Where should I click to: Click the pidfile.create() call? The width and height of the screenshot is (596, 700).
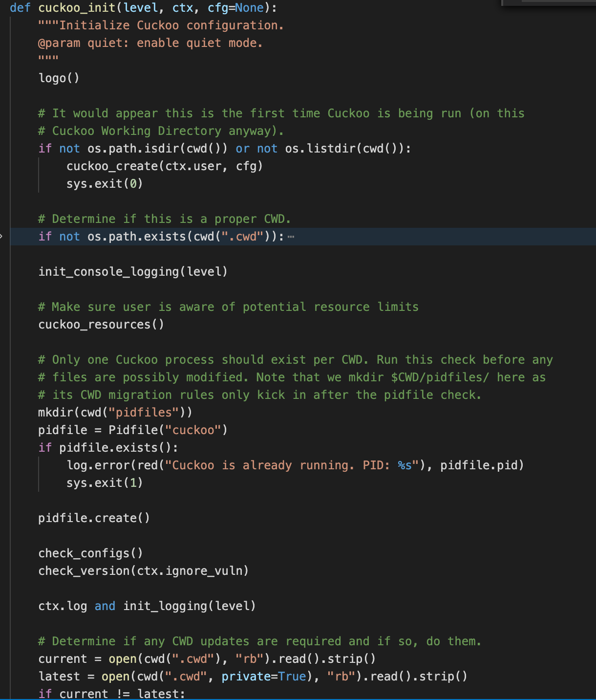pyautogui.click(x=94, y=518)
